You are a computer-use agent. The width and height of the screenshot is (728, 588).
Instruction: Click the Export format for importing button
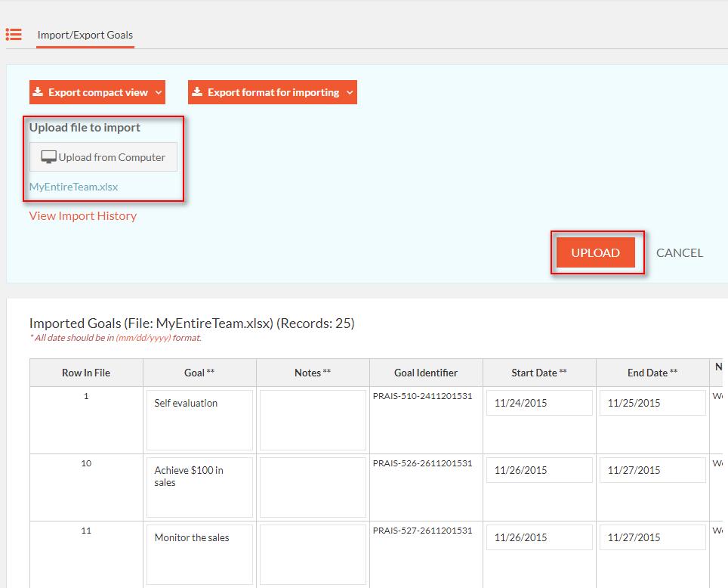pyautogui.click(x=273, y=92)
